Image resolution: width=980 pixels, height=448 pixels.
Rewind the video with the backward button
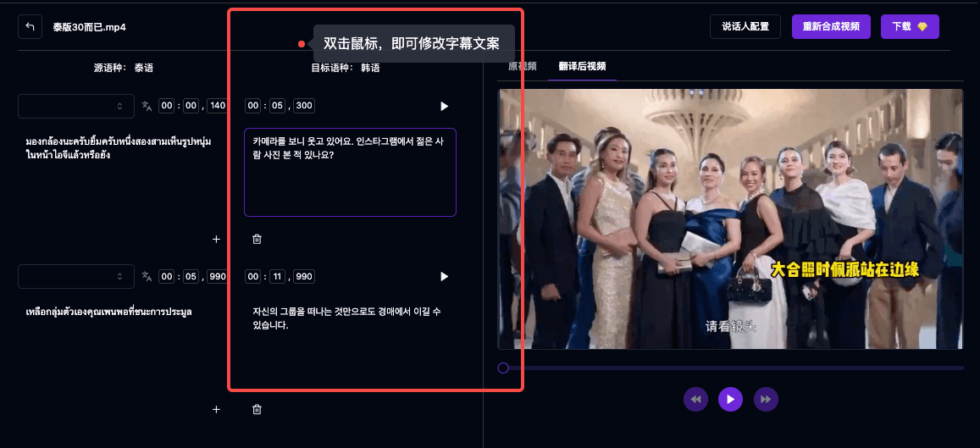tap(695, 399)
